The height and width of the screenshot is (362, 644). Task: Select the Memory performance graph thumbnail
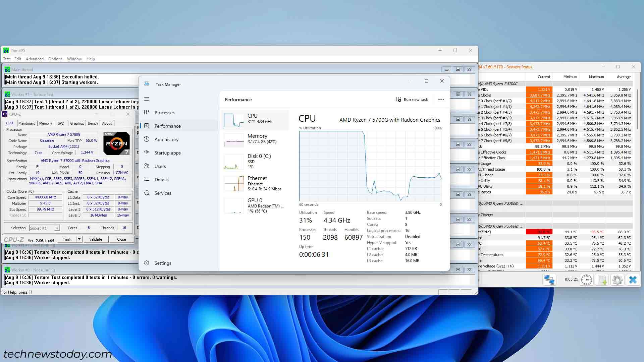pyautogui.click(x=234, y=140)
